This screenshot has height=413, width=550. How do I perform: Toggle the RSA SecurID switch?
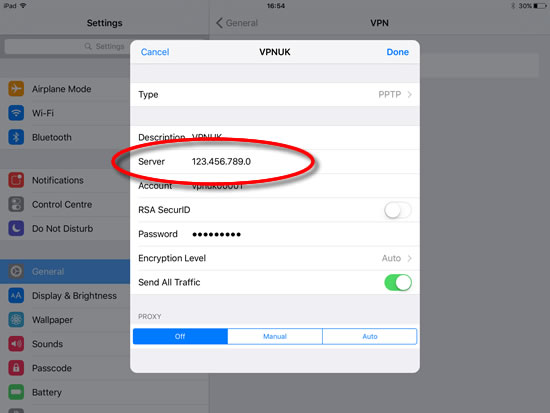point(398,210)
